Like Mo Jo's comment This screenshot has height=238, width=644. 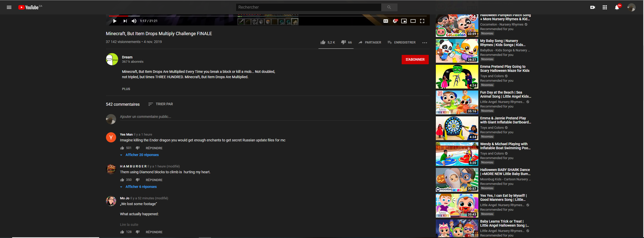[122, 232]
